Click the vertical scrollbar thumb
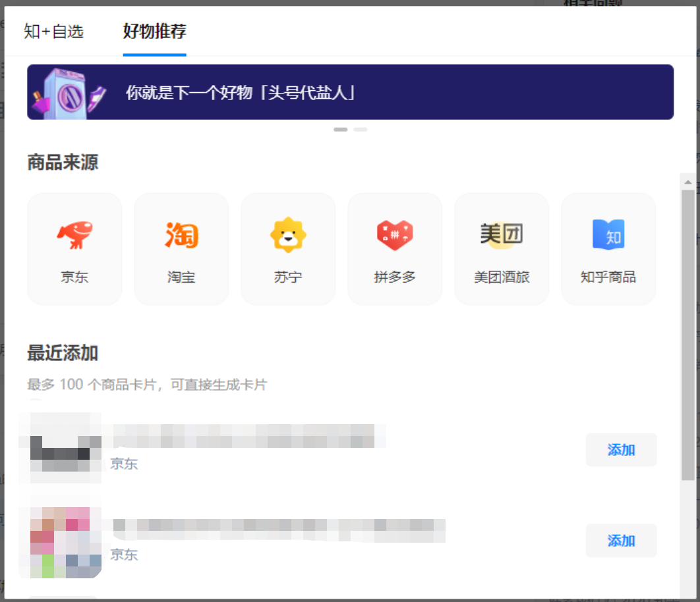700x602 pixels. pyautogui.click(x=687, y=329)
